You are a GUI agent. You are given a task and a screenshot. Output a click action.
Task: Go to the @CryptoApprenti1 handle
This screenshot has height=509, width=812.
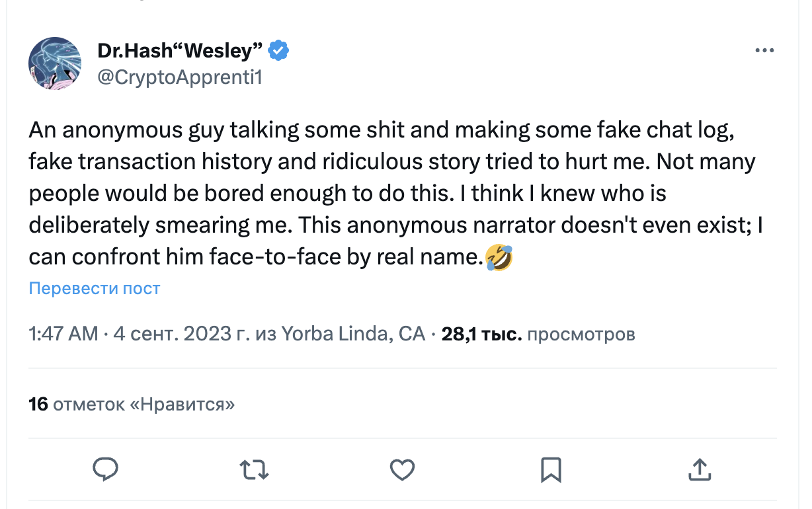pos(180,77)
